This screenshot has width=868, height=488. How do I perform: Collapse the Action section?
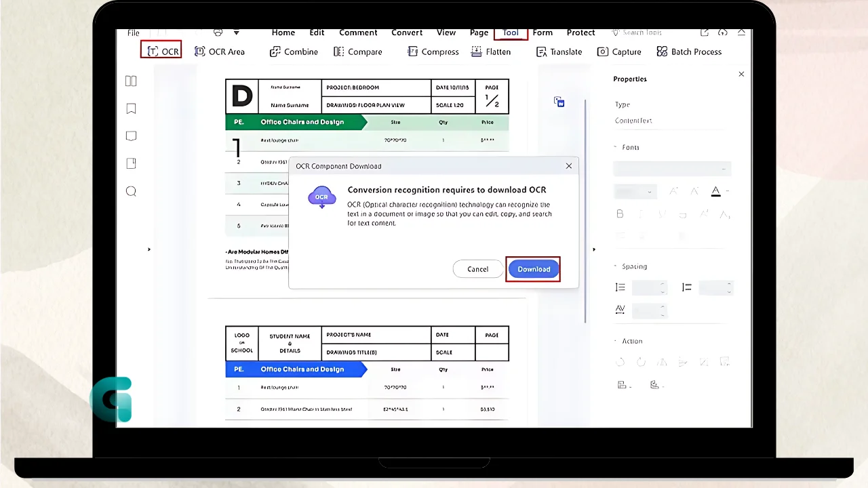616,341
